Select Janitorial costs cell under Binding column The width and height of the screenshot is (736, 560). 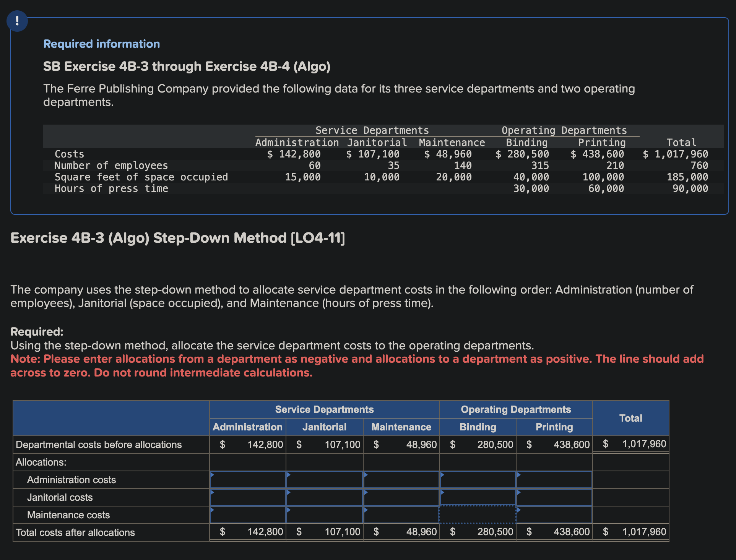(478, 497)
